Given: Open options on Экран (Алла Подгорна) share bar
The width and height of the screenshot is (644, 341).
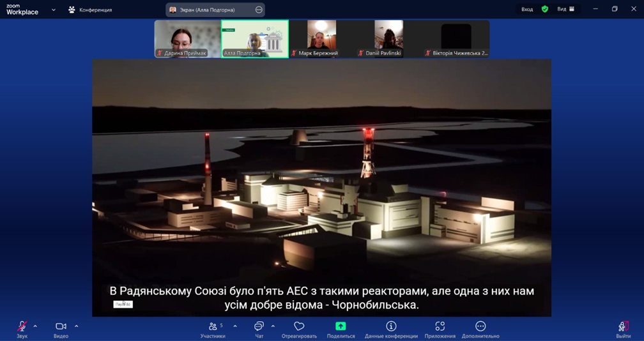Looking at the screenshot, I should click(259, 10).
